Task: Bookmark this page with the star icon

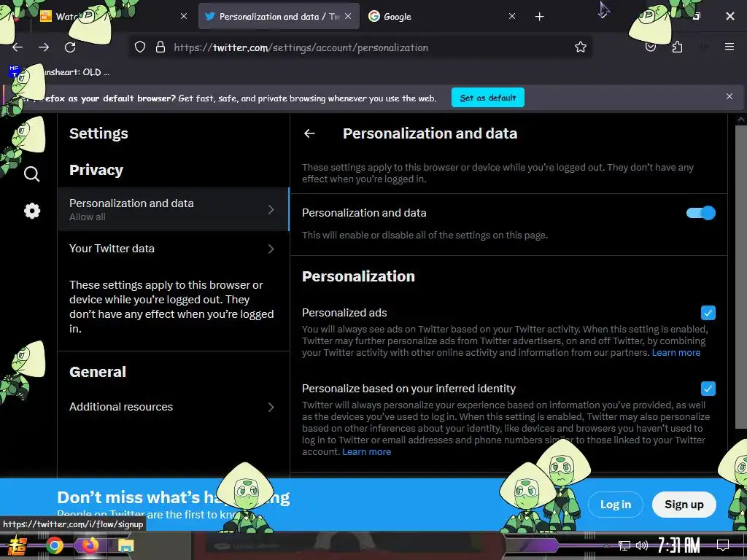Action: click(580, 47)
